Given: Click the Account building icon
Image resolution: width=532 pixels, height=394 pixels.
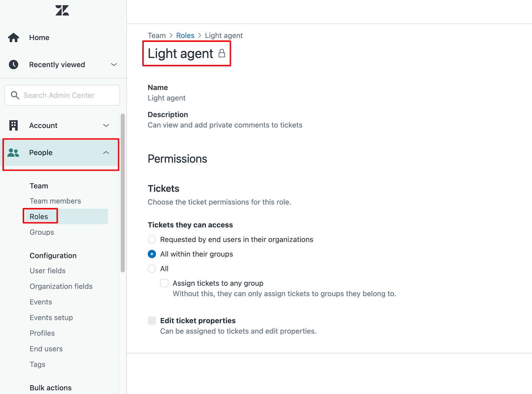Looking at the screenshot, I should (13, 125).
